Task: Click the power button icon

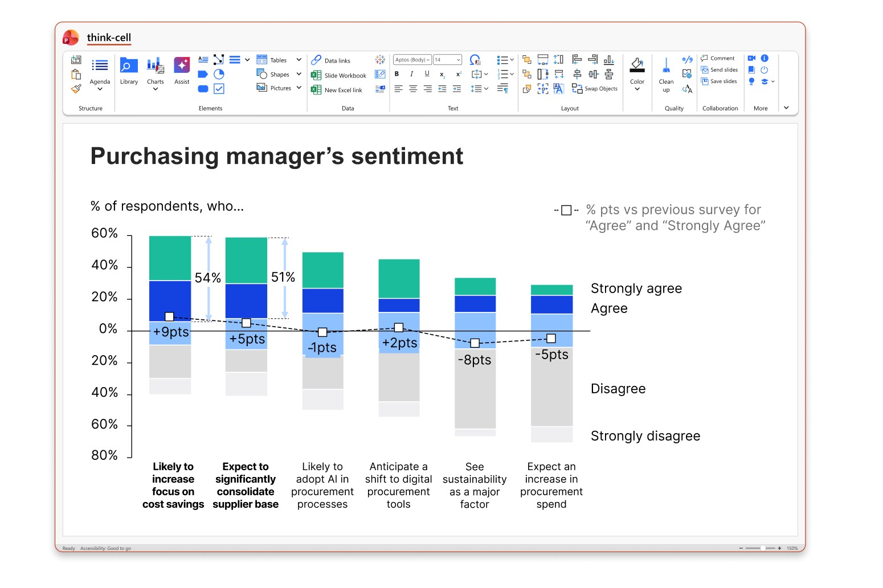Action: click(765, 70)
